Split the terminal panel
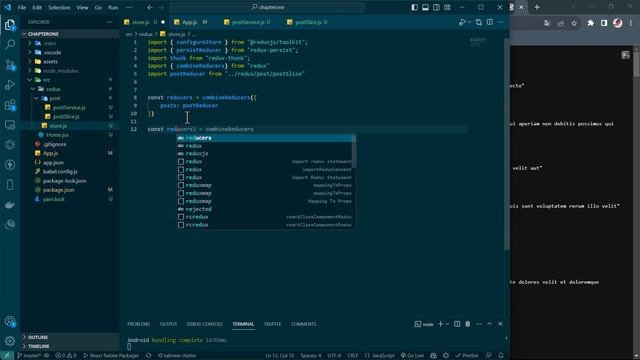 click(x=457, y=324)
